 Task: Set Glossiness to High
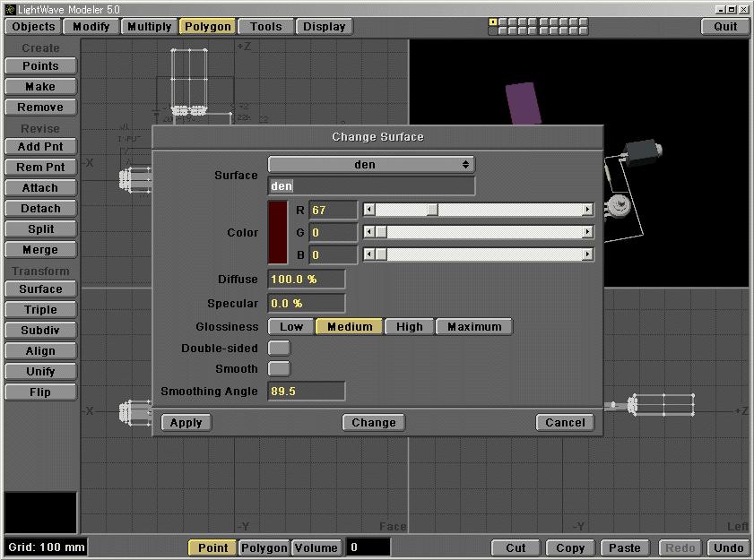pos(410,327)
